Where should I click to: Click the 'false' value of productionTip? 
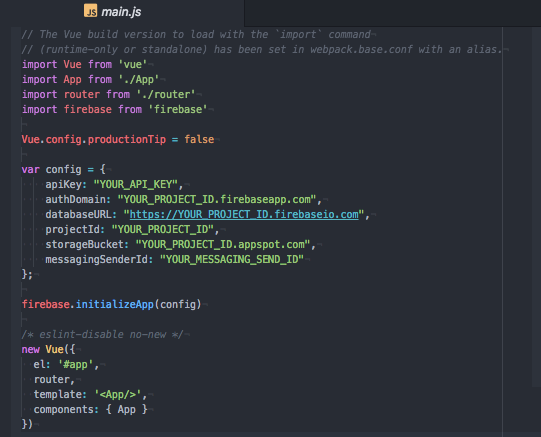coord(199,139)
